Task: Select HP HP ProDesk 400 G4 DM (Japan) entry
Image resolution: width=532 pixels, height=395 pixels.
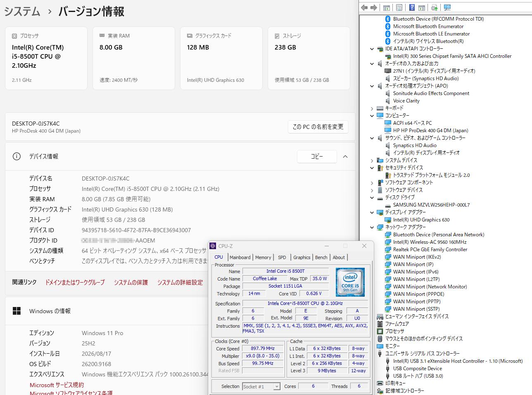Action: coord(430,131)
